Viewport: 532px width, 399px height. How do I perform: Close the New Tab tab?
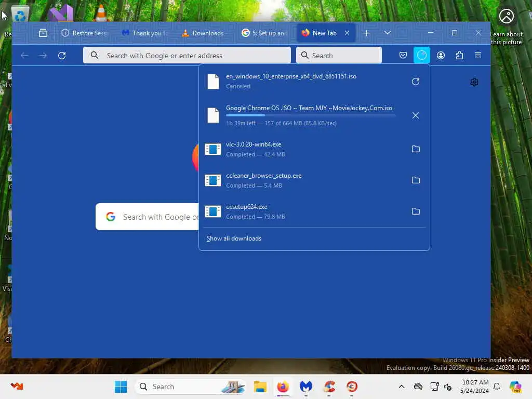(347, 33)
